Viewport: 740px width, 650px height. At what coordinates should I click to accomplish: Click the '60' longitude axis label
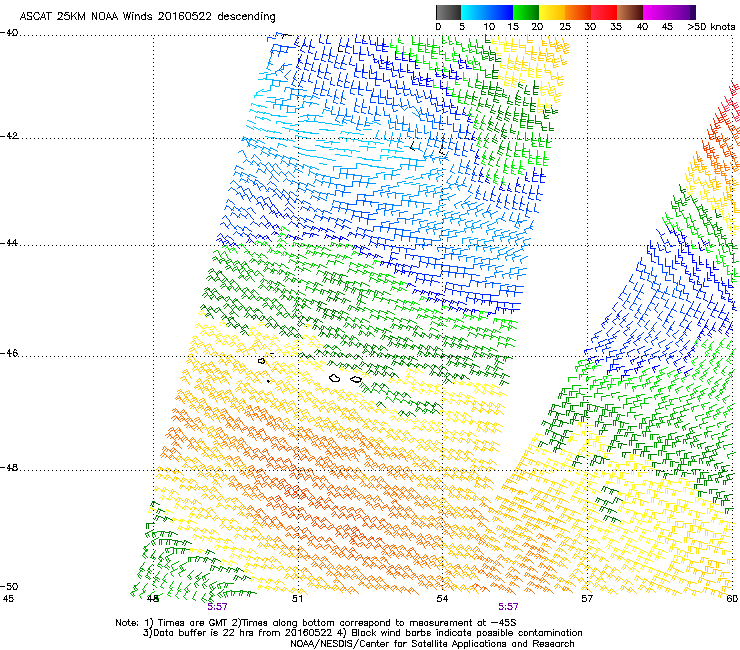(732, 599)
